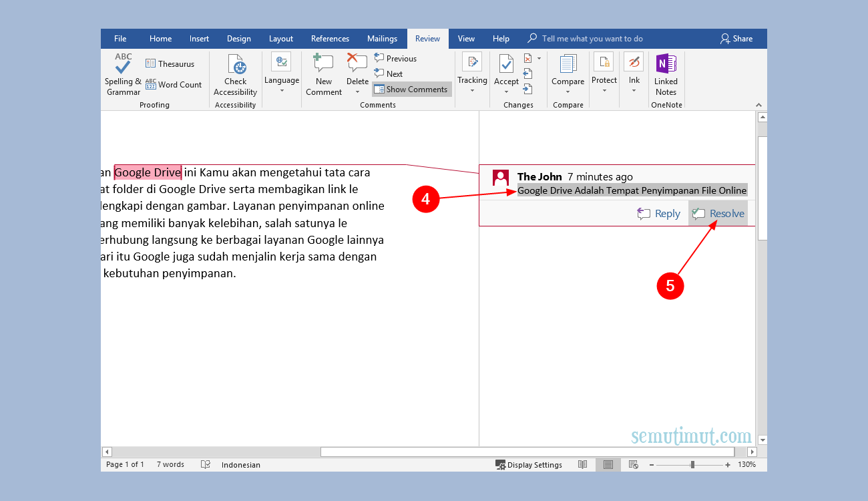The width and height of the screenshot is (868, 501).
Task: Adjust the zoom slider handle
Action: click(692, 464)
